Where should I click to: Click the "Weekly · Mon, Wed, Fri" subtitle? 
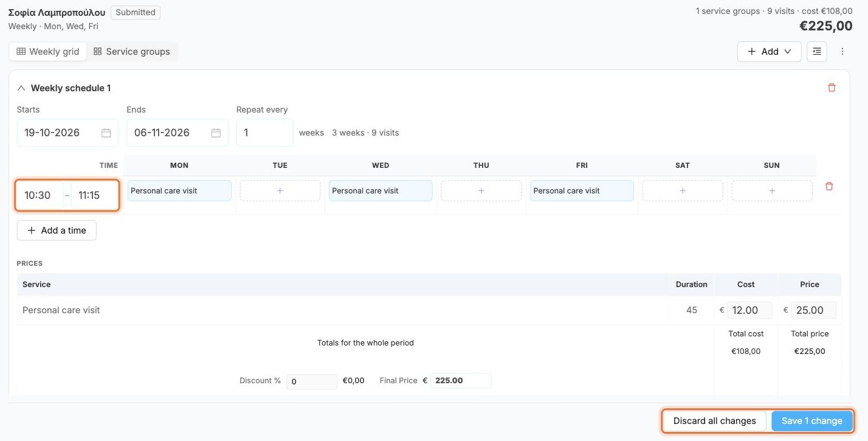point(53,26)
